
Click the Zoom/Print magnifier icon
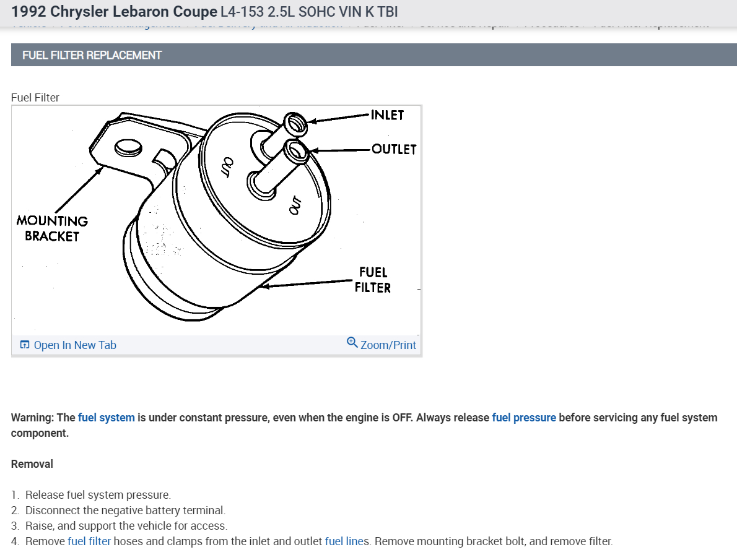(352, 342)
